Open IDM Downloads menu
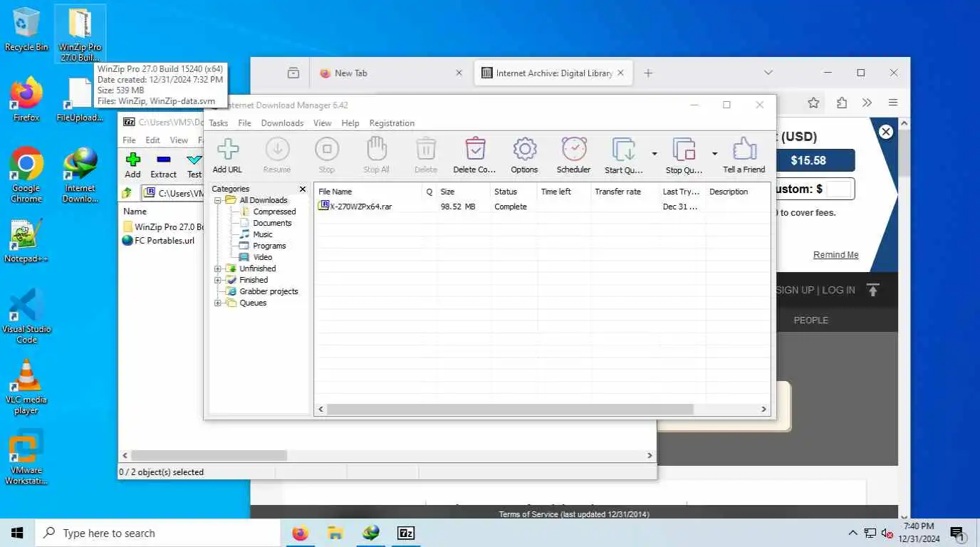The image size is (980, 547). tap(282, 123)
